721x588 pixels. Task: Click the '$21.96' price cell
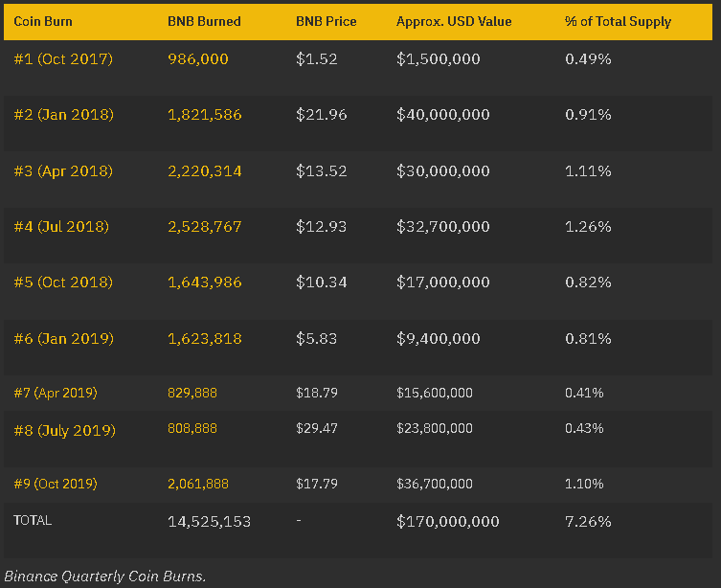[322, 115]
